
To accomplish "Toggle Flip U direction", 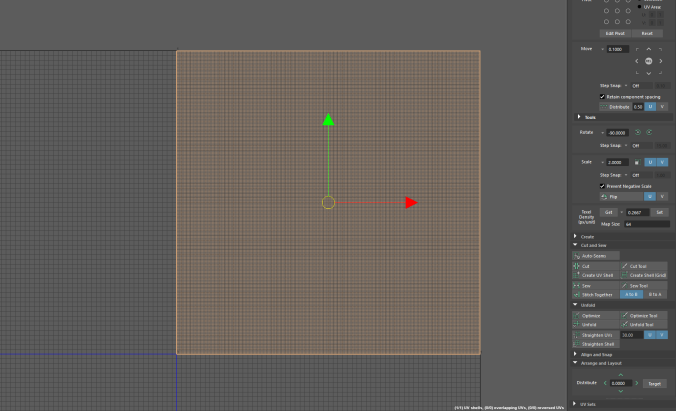I will [x=650, y=197].
